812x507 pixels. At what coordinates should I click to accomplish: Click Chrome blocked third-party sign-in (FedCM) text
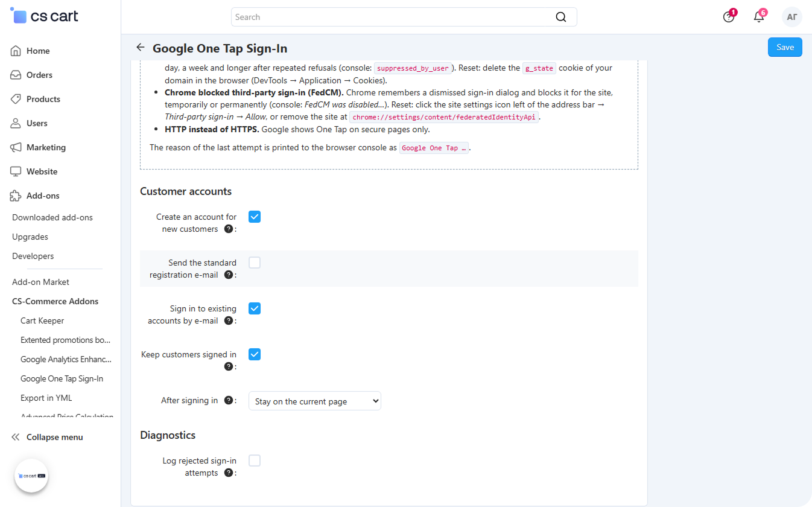coord(254,92)
